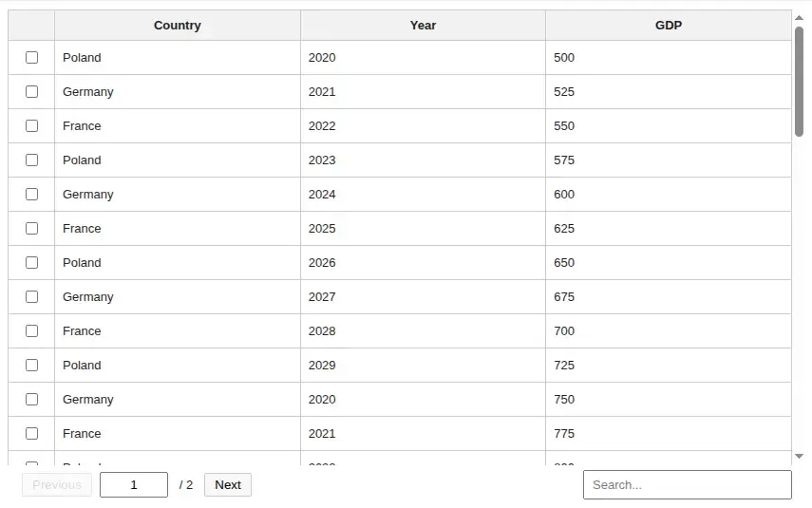Select the Germany 2021 row checkbox
This screenshot has height=508, width=812.
pyautogui.click(x=31, y=92)
